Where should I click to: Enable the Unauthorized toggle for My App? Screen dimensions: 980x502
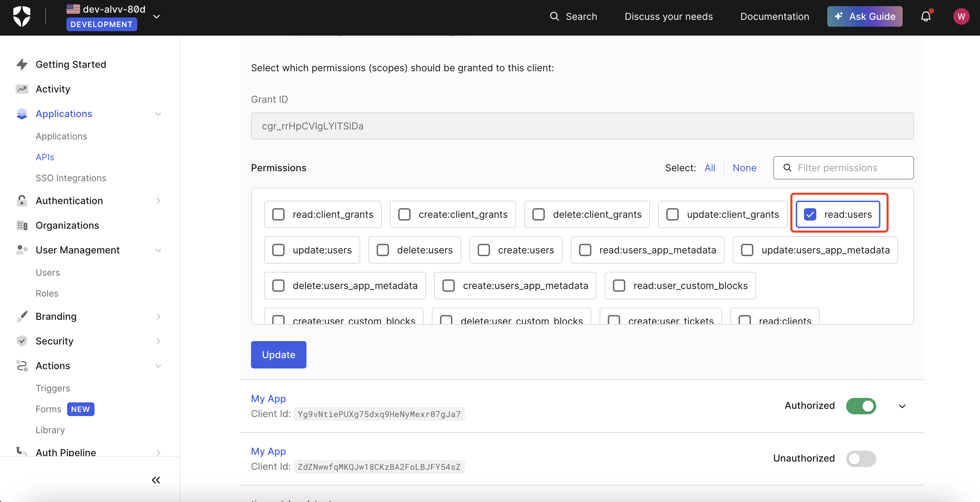861,459
